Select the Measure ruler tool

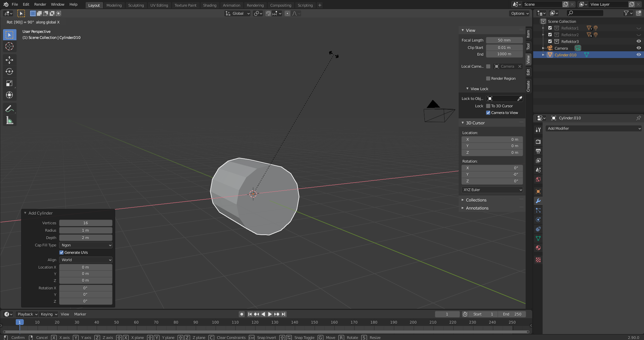point(9,120)
